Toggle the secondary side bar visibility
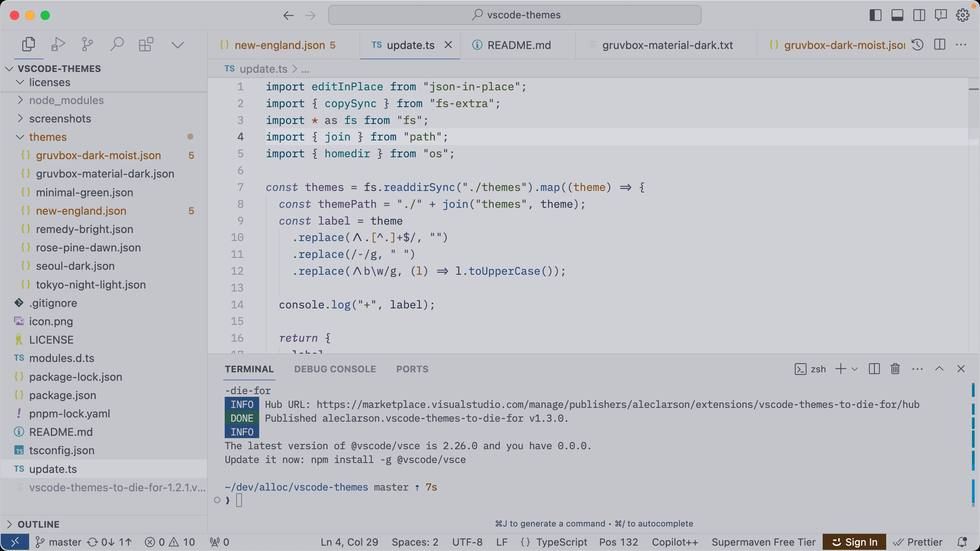 (x=919, y=15)
